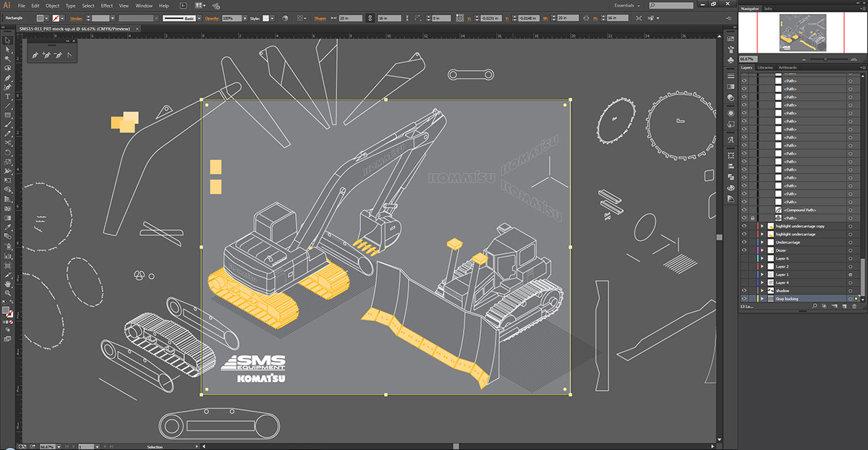868x450 pixels.
Task: Click the orange Stroke link label
Action: click(x=76, y=17)
